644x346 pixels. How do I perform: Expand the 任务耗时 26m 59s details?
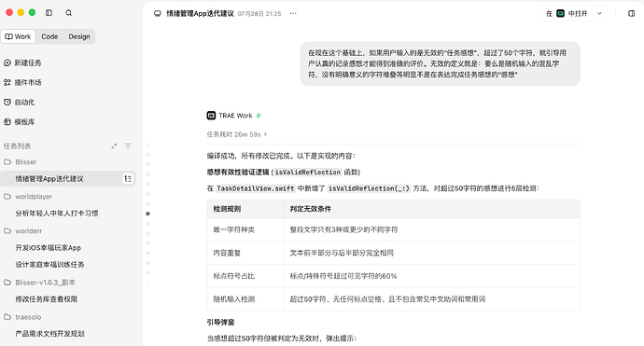[x=237, y=134]
